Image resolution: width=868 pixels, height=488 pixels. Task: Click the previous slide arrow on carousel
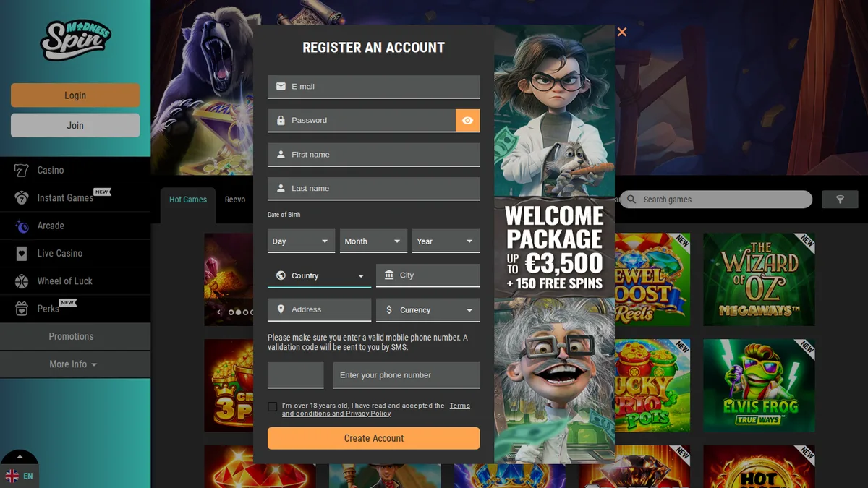pos(219,312)
